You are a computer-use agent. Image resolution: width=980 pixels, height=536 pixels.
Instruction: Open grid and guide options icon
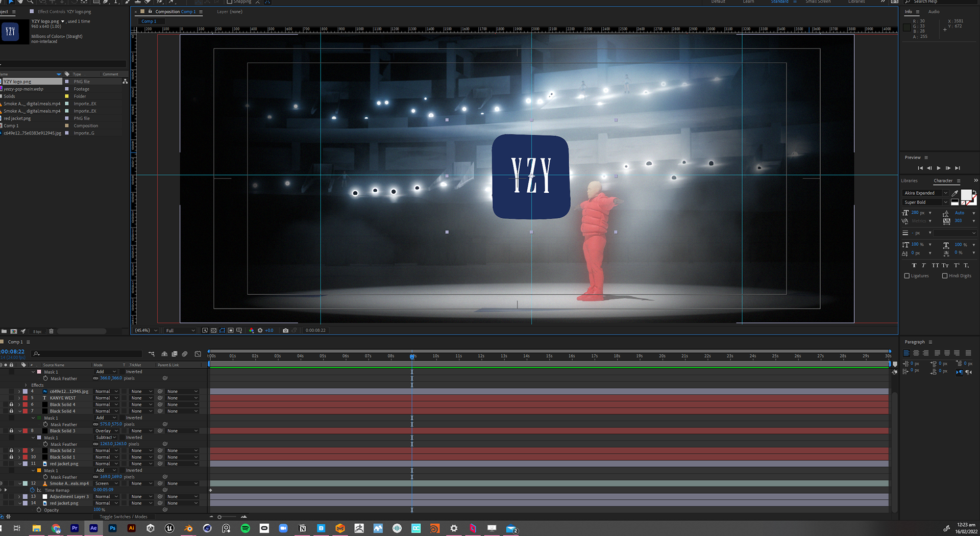[239, 330]
